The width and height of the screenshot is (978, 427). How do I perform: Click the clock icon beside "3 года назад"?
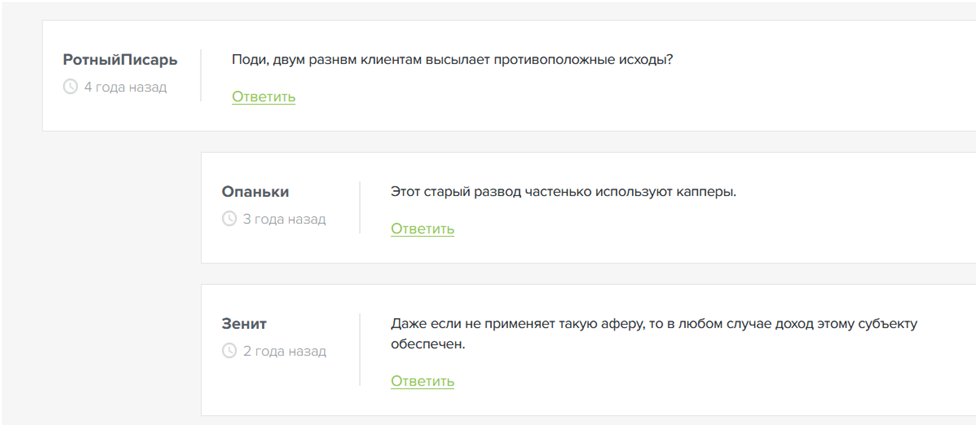pyautogui.click(x=229, y=219)
